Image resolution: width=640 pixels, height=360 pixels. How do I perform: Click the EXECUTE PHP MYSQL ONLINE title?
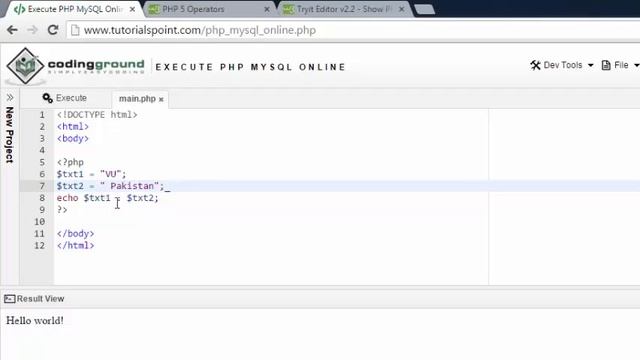pyautogui.click(x=250, y=67)
